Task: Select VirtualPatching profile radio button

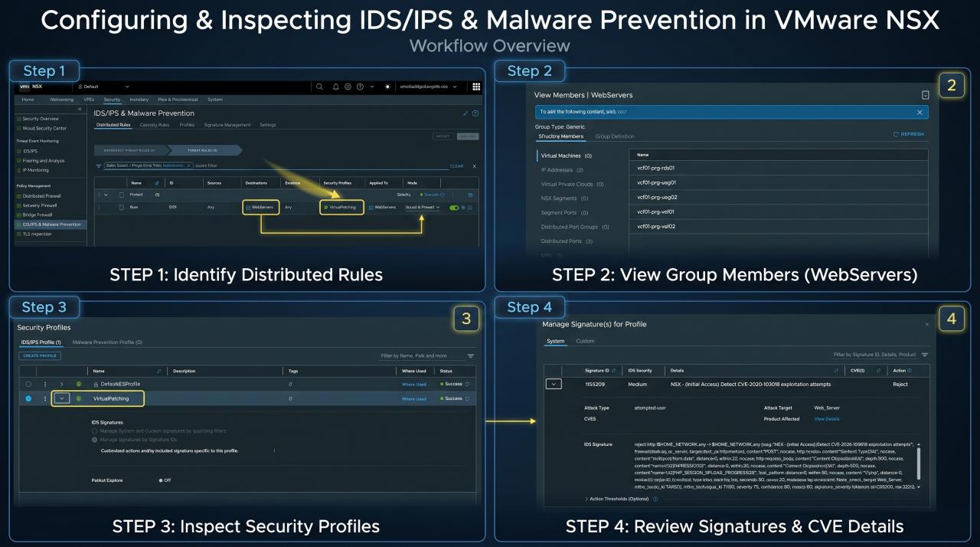Action: point(28,398)
